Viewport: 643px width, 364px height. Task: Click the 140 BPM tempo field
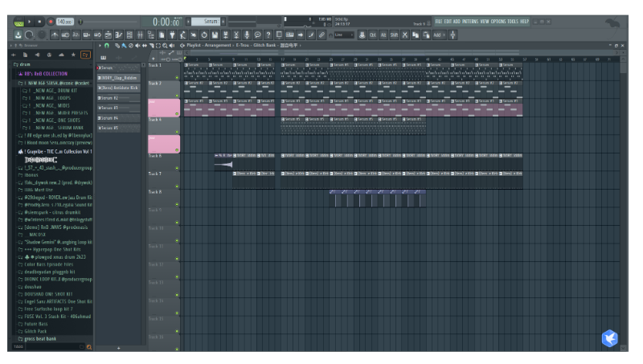(65, 22)
